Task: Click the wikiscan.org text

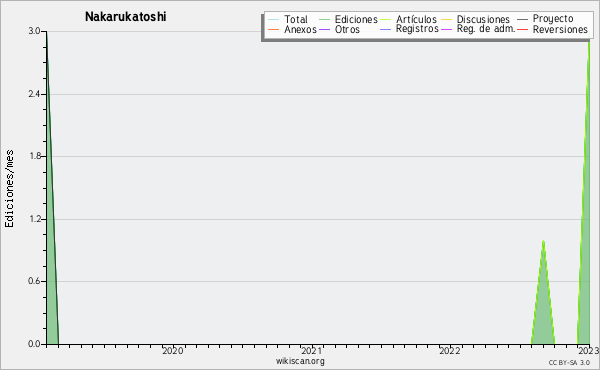Action: click(x=300, y=361)
